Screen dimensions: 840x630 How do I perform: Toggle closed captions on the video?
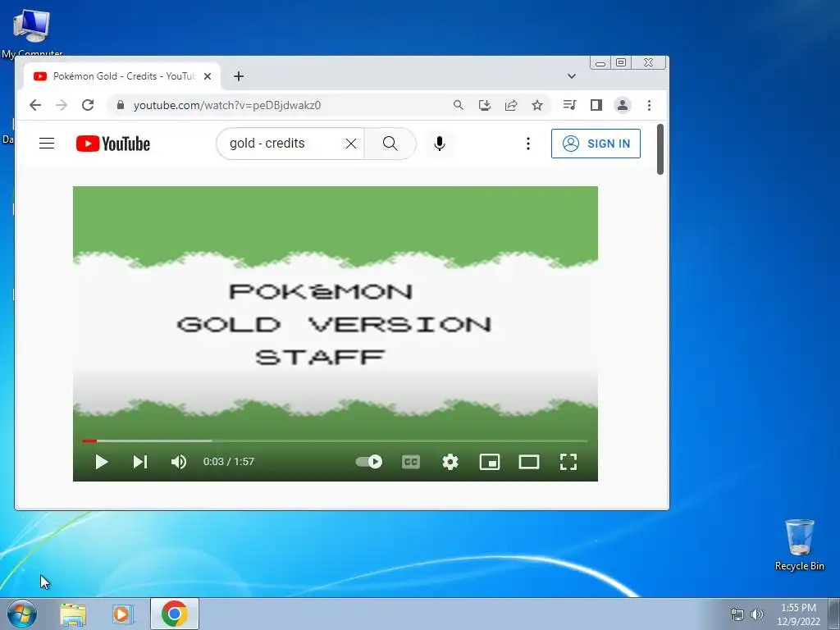[x=411, y=462]
